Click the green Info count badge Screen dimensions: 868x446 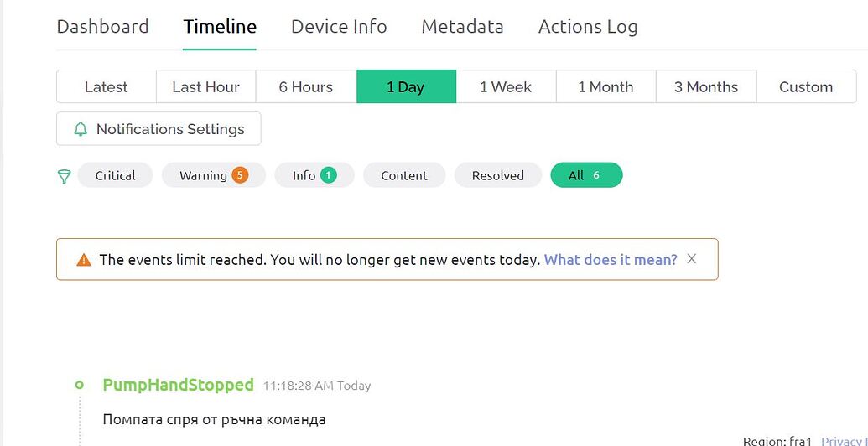[328, 175]
